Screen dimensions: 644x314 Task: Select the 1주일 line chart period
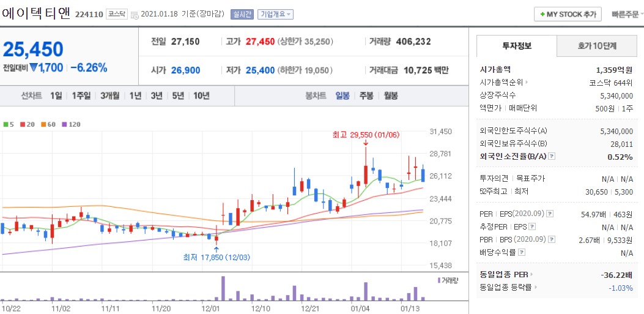[x=81, y=95]
